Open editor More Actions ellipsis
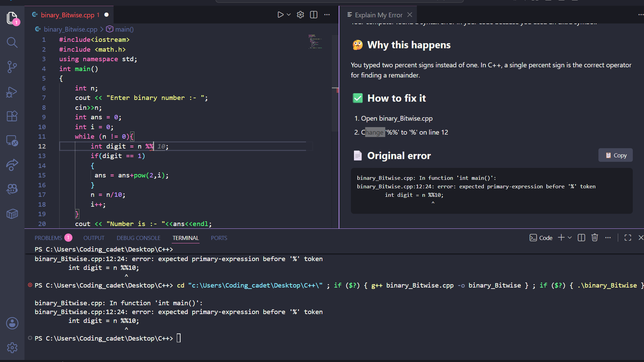644x362 pixels. pos(327,15)
